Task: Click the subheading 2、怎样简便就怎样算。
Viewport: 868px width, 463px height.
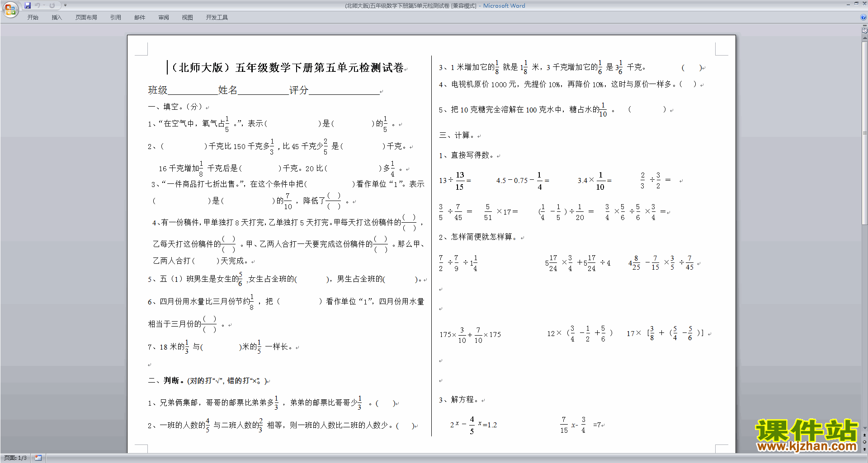Action: [479, 237]
